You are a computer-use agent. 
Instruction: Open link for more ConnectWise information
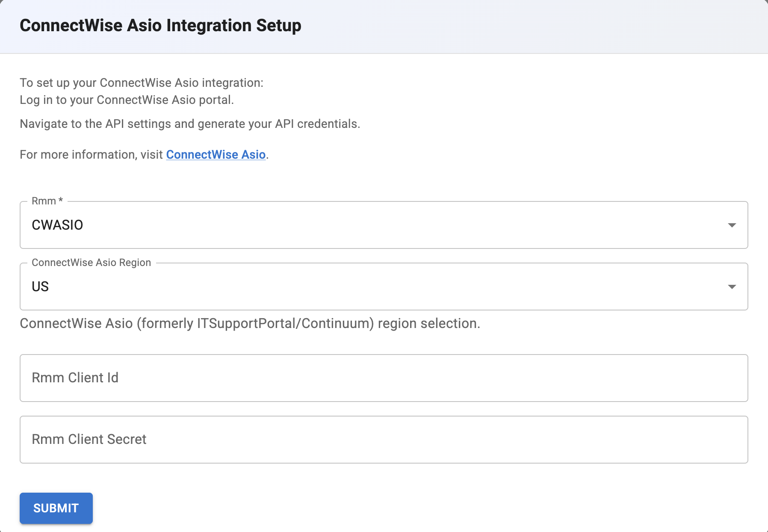click(x=215, y=154)
